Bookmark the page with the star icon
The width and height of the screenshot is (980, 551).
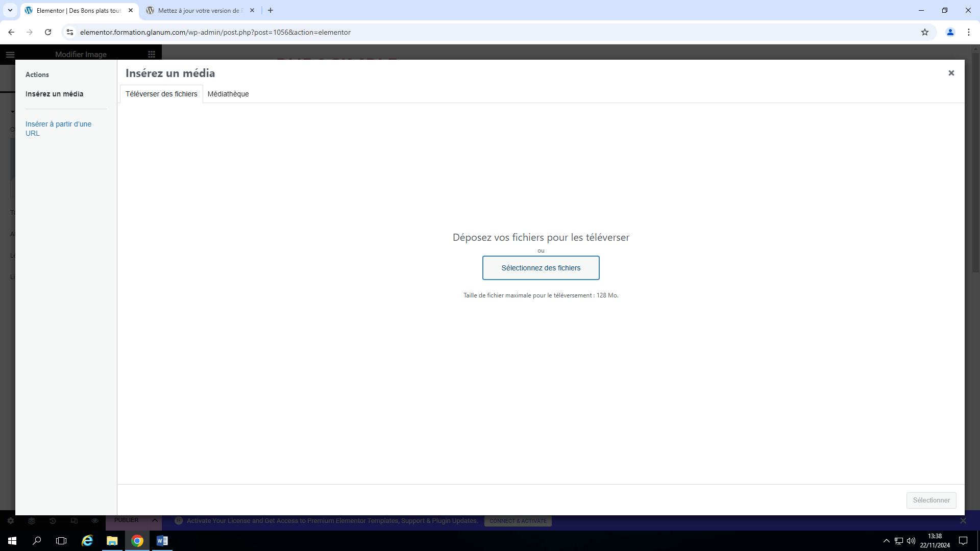[x=925, y=32]
